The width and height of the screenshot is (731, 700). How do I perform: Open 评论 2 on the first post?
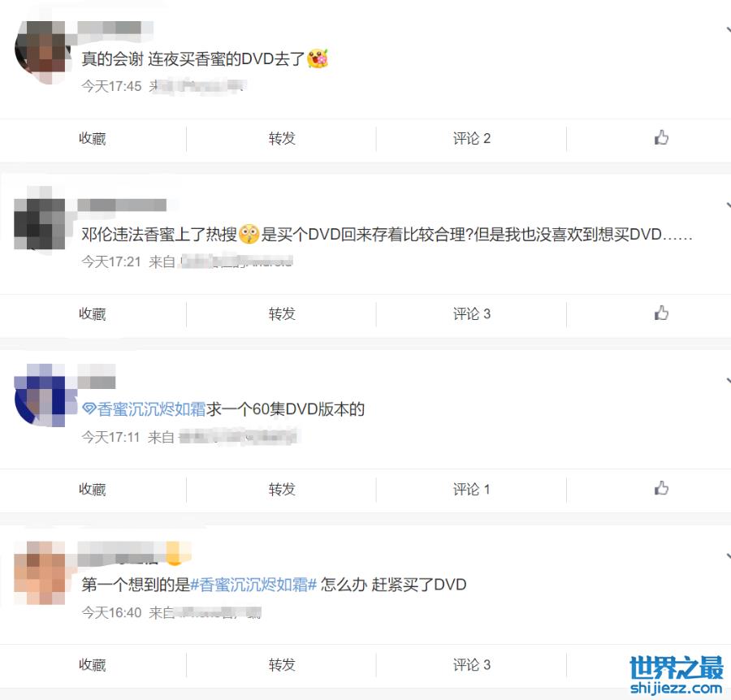tap(471, 138)
